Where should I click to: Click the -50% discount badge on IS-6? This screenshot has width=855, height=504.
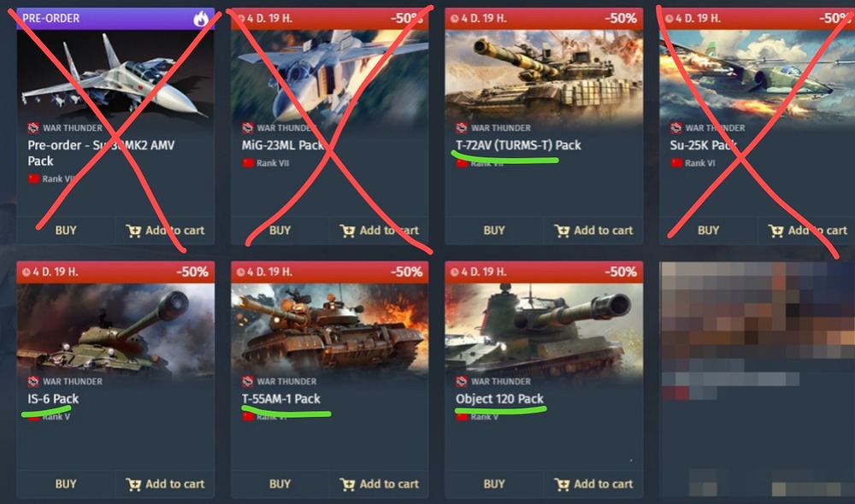coord(192,272)
